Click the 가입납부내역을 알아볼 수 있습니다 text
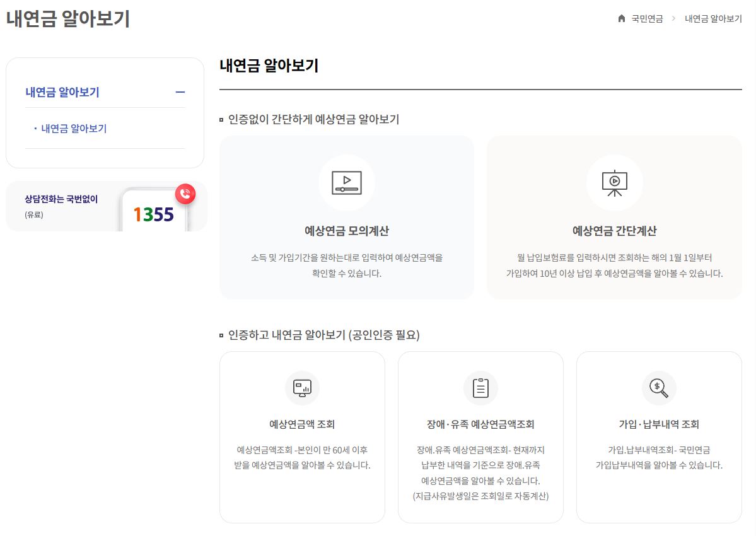This screenshot has height=536, width=756. pos(659,465)
